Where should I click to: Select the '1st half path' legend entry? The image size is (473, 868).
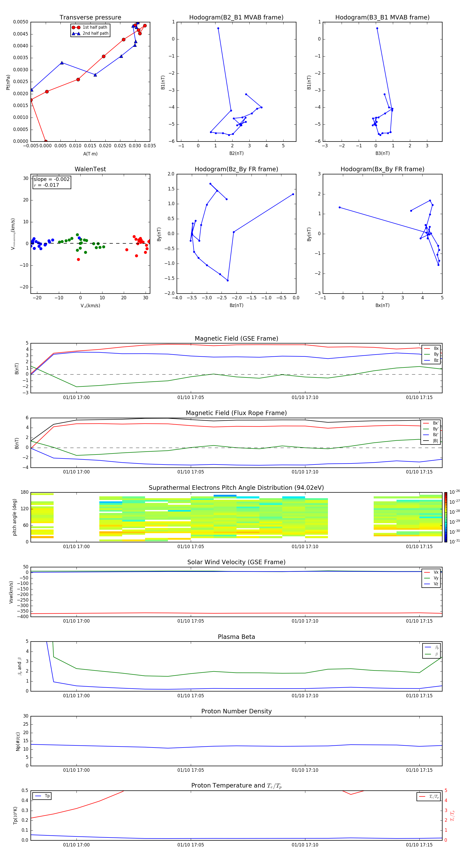click(x=90, y=27)
